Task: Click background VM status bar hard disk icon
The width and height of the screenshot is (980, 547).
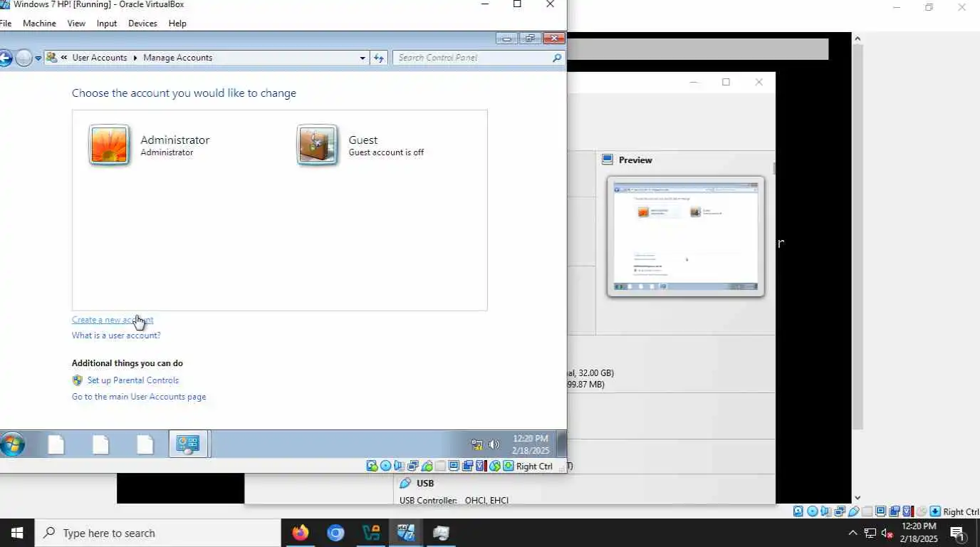Action: click(798, 511)
